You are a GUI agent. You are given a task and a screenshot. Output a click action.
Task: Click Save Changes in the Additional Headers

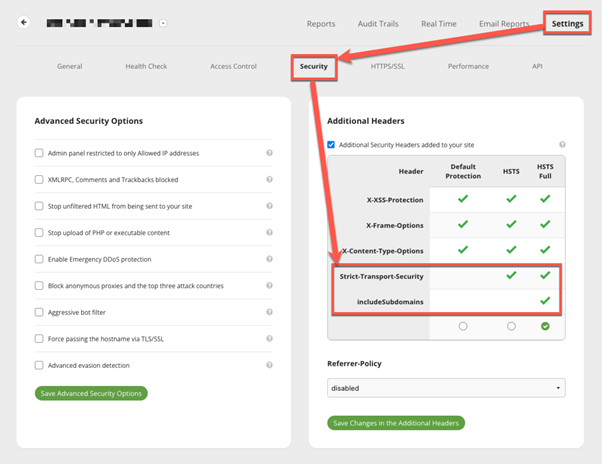[396, 423]
